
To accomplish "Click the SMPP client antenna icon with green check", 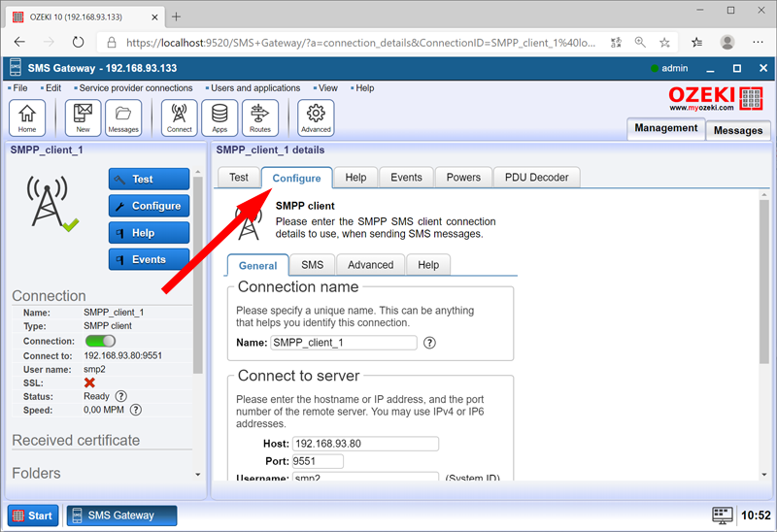I will (x=52, y=204).
